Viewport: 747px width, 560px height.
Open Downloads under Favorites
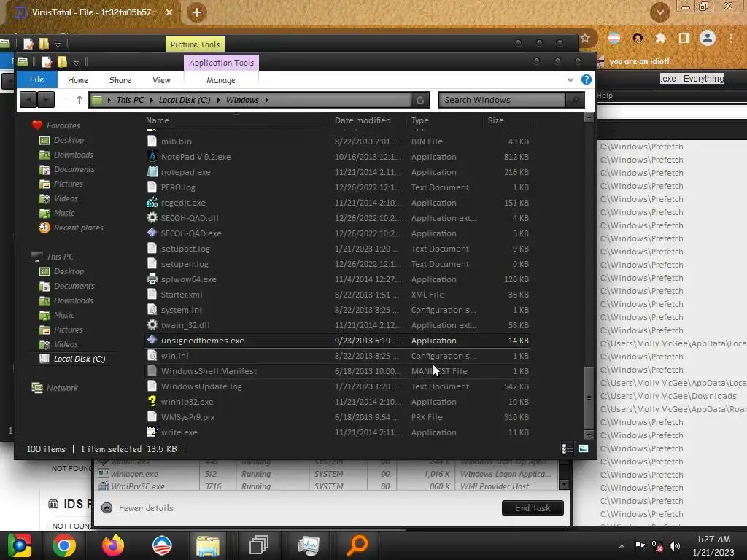74,155
